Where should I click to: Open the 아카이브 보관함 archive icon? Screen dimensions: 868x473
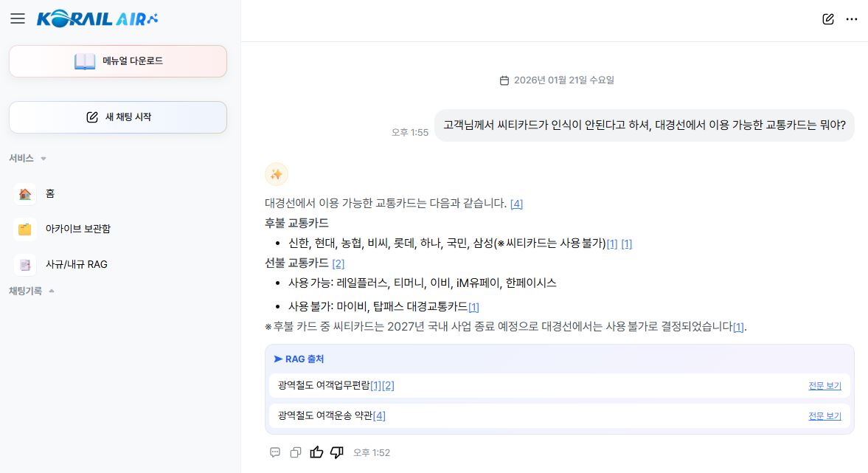click(24, 229)
